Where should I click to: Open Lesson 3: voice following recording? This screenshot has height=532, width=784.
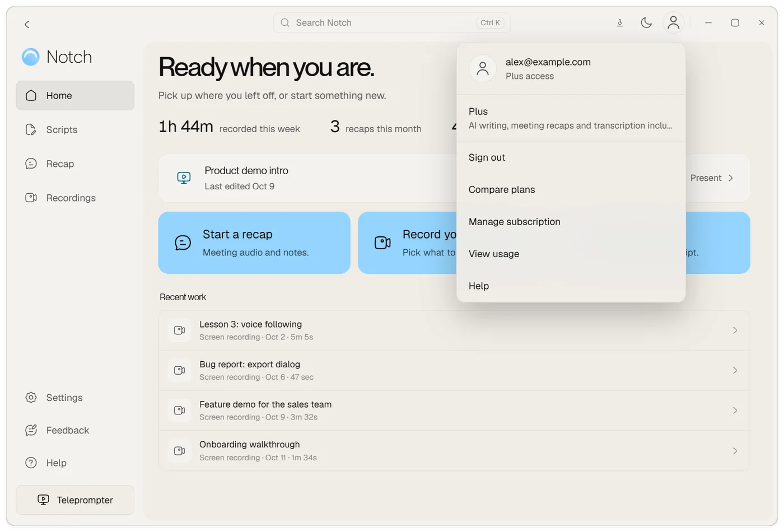click(454, 330)
